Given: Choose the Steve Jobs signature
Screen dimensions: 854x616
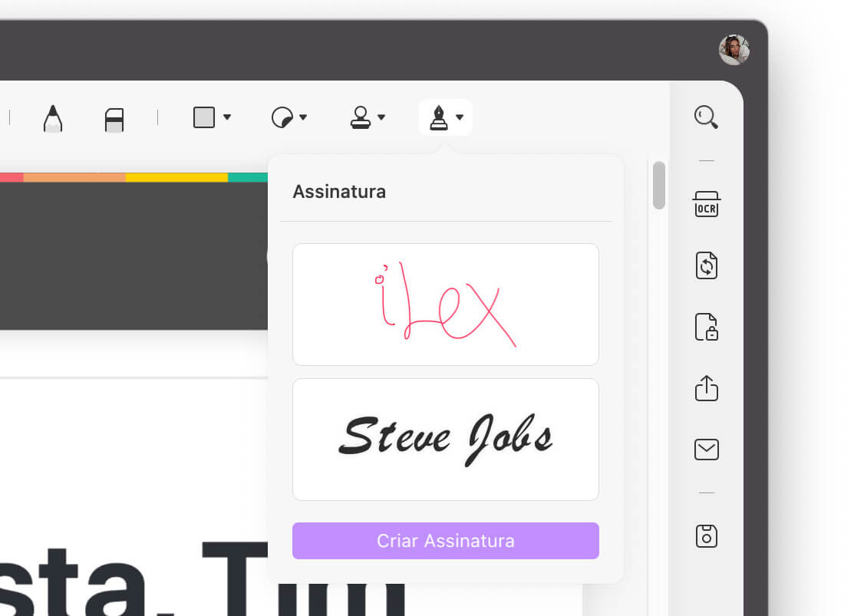Looking at the screenshot, I should (446, 440).
